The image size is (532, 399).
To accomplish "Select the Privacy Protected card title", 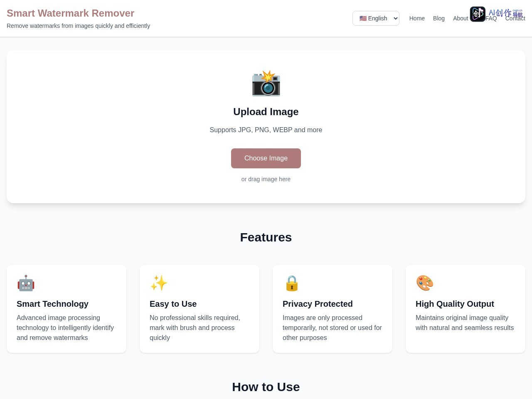I will (x=318, y=304).
